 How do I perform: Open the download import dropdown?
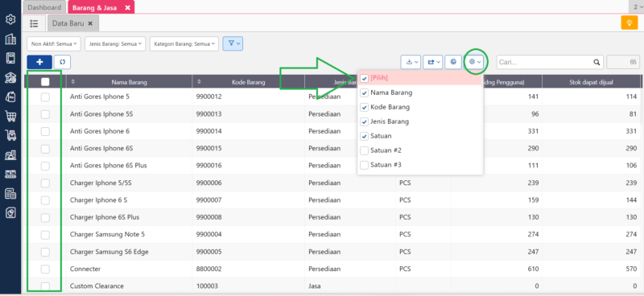[x=411, y=62]
